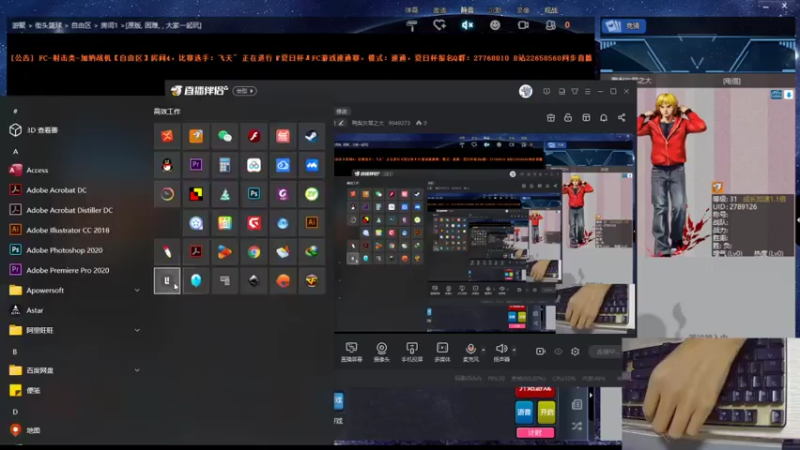Image resolution: width=800 pixels, height=450 pixels.
Task: Open the dropdown pill beside streaming app logo
Action: pyautogui.click(x=245, y=91)
